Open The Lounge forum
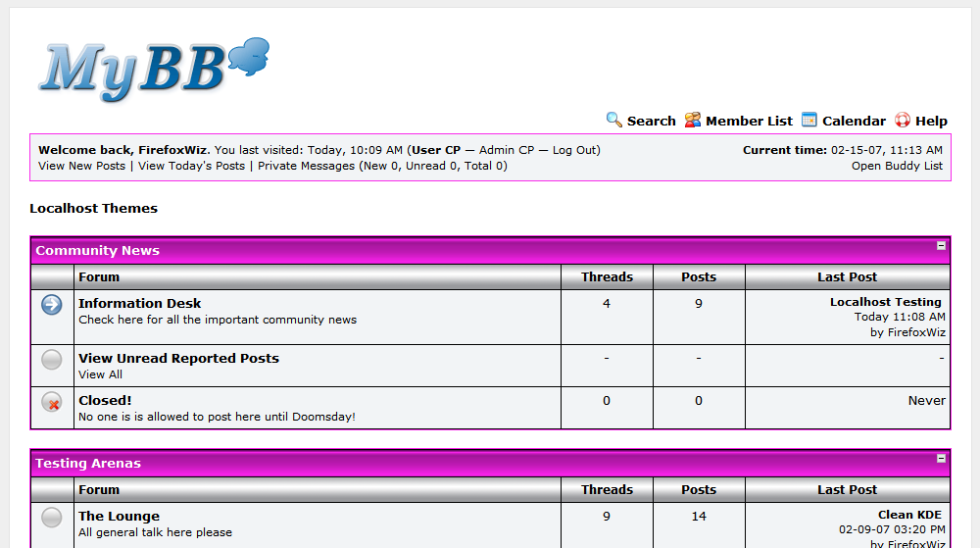The image size is (980, 548). click(x=119, y=516)
